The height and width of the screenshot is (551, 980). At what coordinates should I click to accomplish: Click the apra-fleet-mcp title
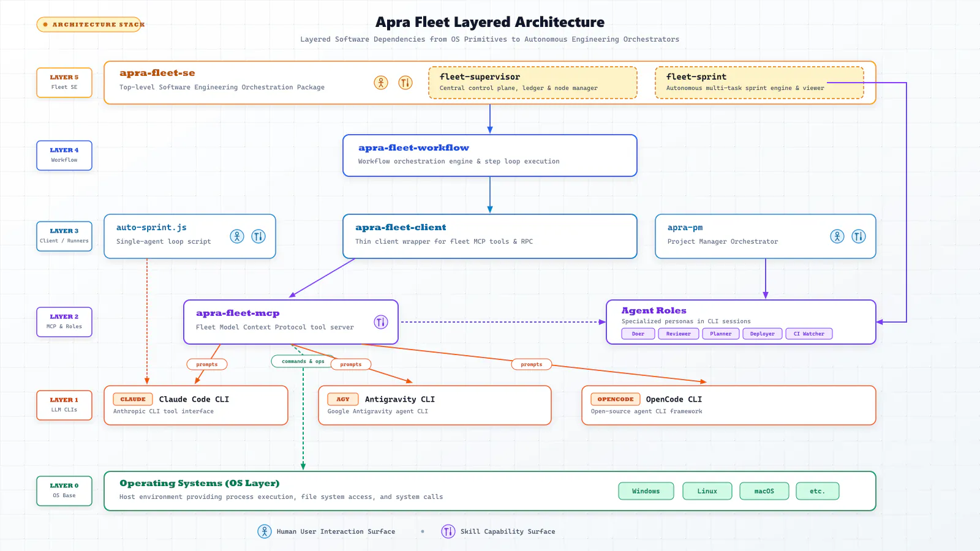tap(238, 313)
